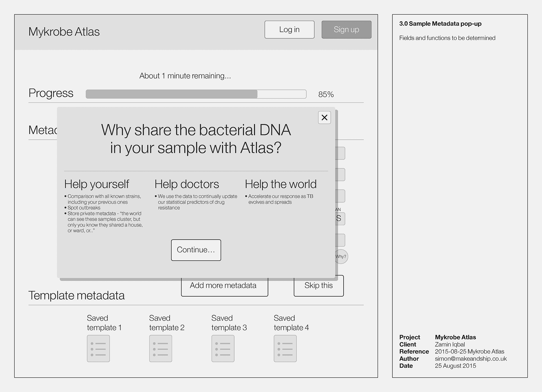The height and width of the screenshot is (392, 542).
Task: Click the progress bar at 85%
Action: pos(196,94)
